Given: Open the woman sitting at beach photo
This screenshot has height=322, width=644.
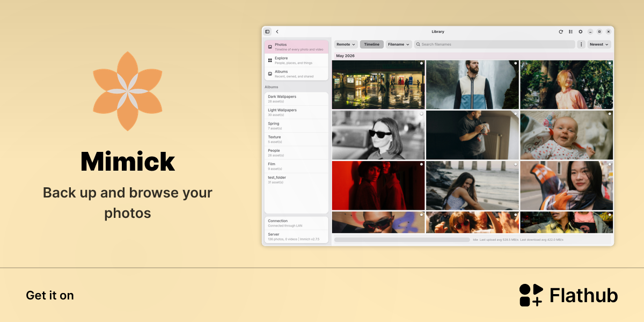Looking at the screenshot, I should point(472,186).
